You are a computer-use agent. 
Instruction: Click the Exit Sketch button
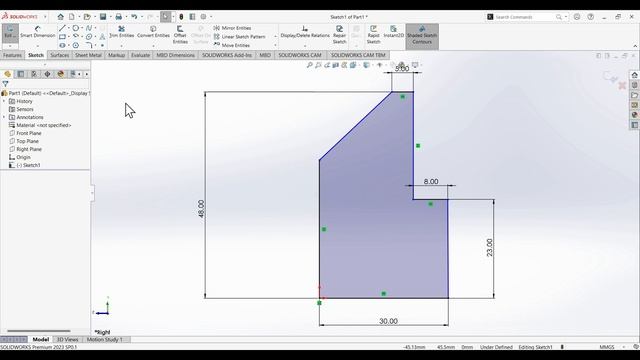[x=10, y=32]
